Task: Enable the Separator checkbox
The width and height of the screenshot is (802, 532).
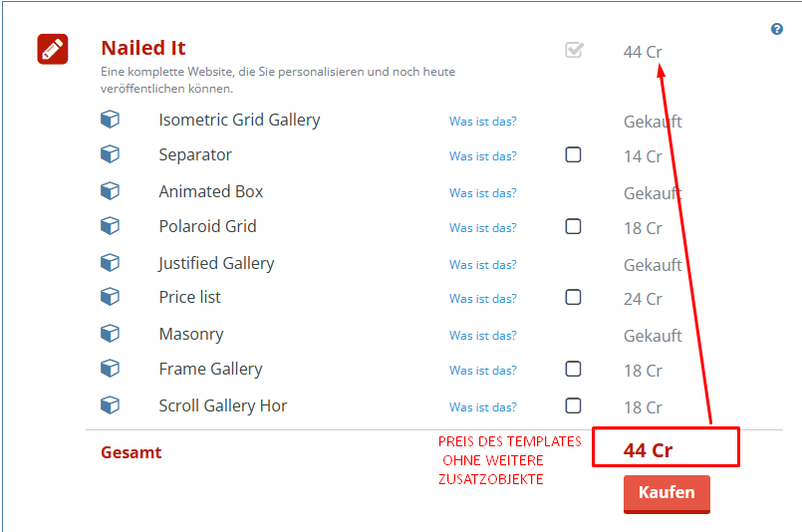Action: [x=573, y=154]
